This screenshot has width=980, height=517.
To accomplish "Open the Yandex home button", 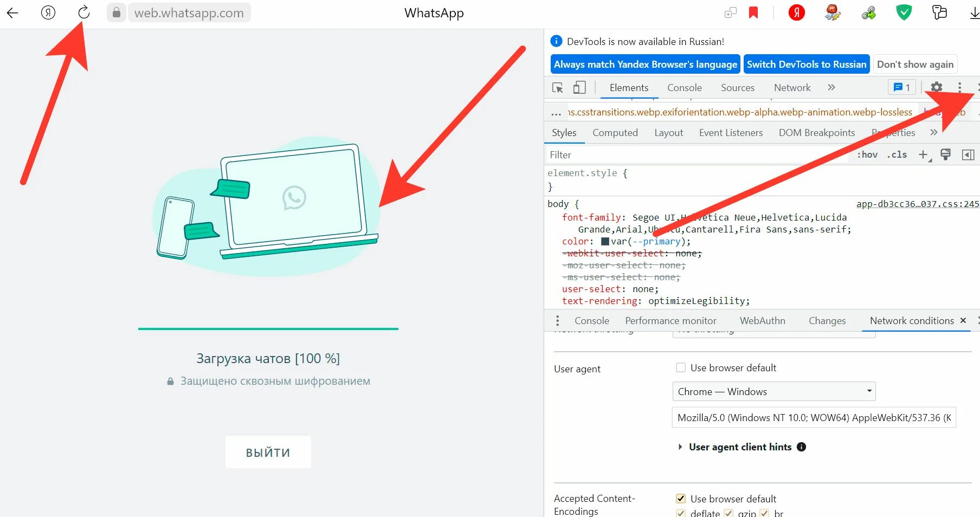I will tap(48, 12).
